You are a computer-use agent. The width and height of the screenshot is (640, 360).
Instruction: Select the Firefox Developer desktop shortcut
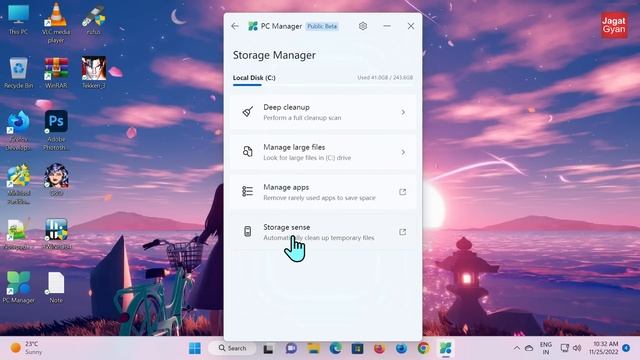18,131
